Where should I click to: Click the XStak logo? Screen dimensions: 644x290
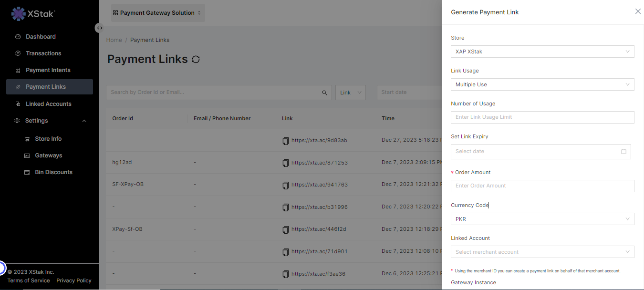point(33,14)
